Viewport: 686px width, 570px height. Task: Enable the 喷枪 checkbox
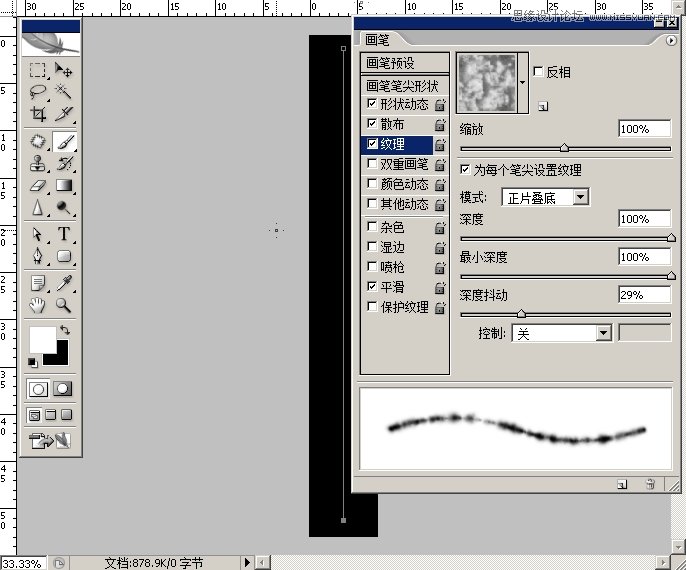(372, 266)
